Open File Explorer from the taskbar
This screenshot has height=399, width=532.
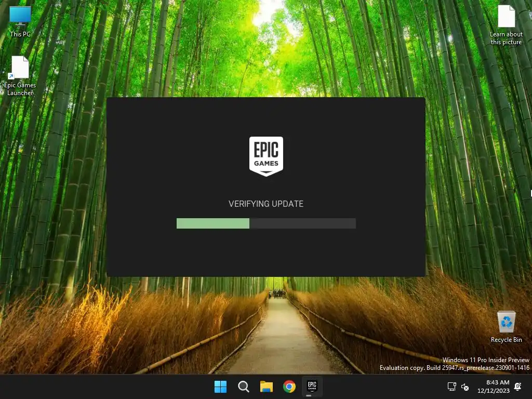pos(267,387)
